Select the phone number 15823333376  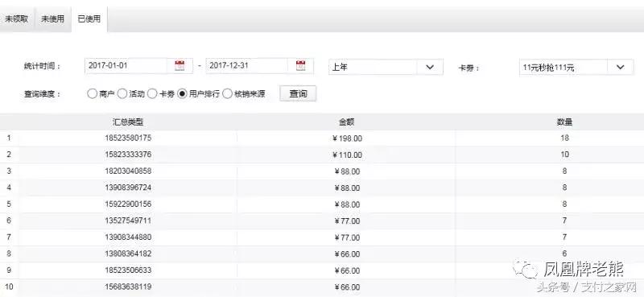click(x=128, y=155)
